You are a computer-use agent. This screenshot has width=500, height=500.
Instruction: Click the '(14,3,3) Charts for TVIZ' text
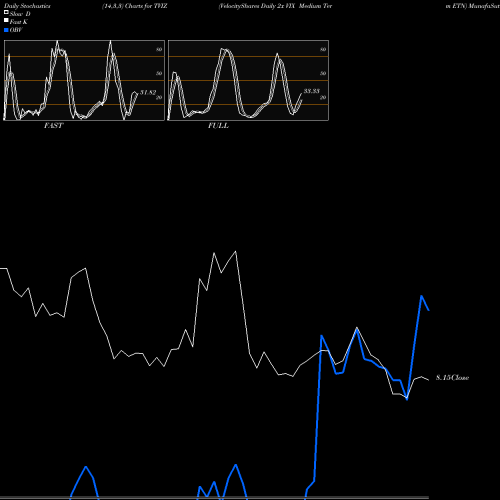[135, 6]
